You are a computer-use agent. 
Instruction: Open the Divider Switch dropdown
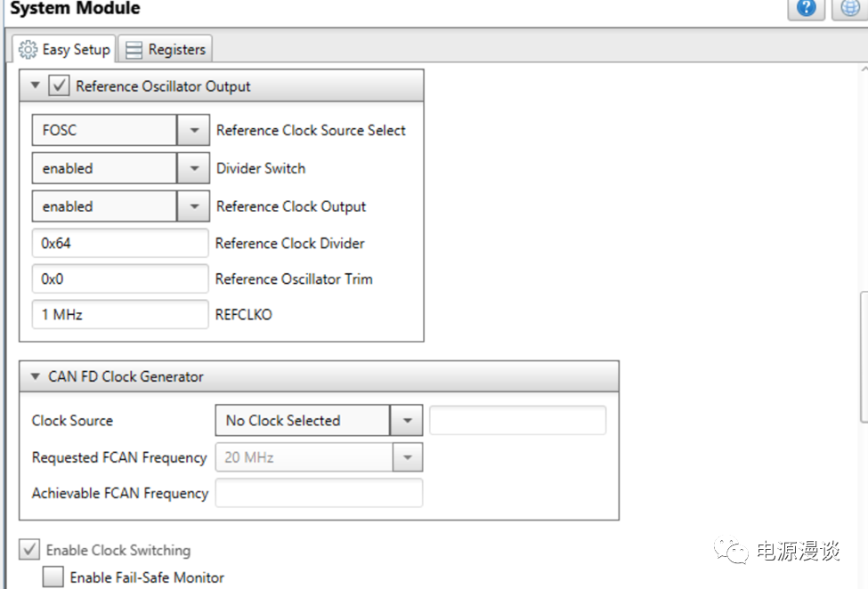coord(193,169)
